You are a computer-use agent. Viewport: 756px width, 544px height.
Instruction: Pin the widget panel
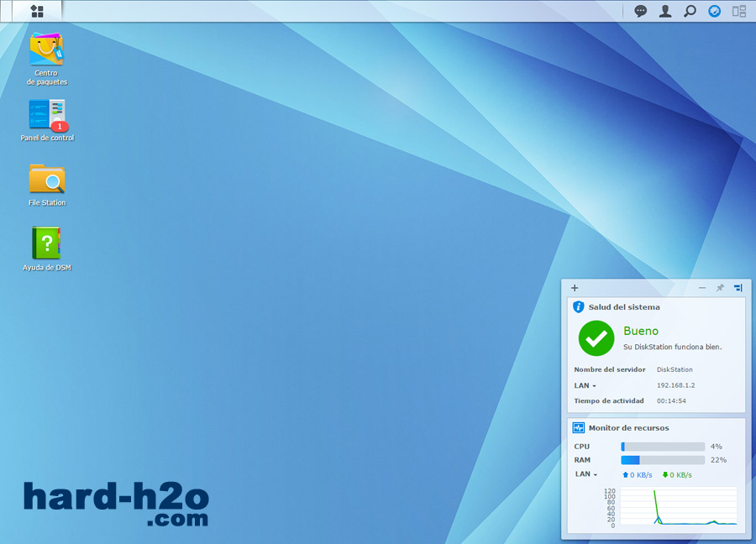pos(720,288)
